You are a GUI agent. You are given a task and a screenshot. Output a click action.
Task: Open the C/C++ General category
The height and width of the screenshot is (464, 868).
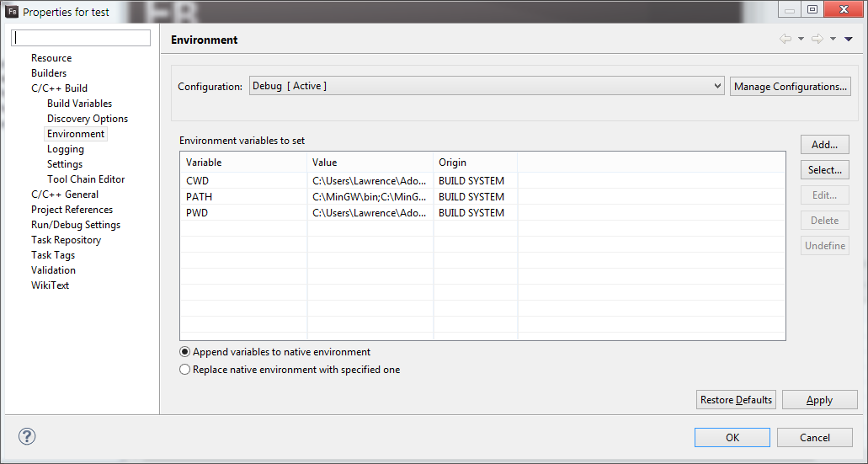65,195
